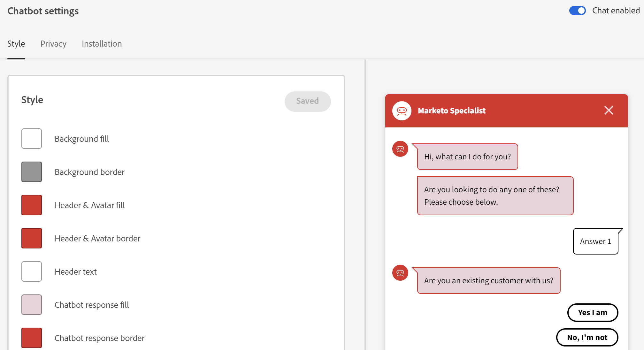Open the Header text color swatch
The width and height of the screenshot is (644, 350).
pos(32,271)
